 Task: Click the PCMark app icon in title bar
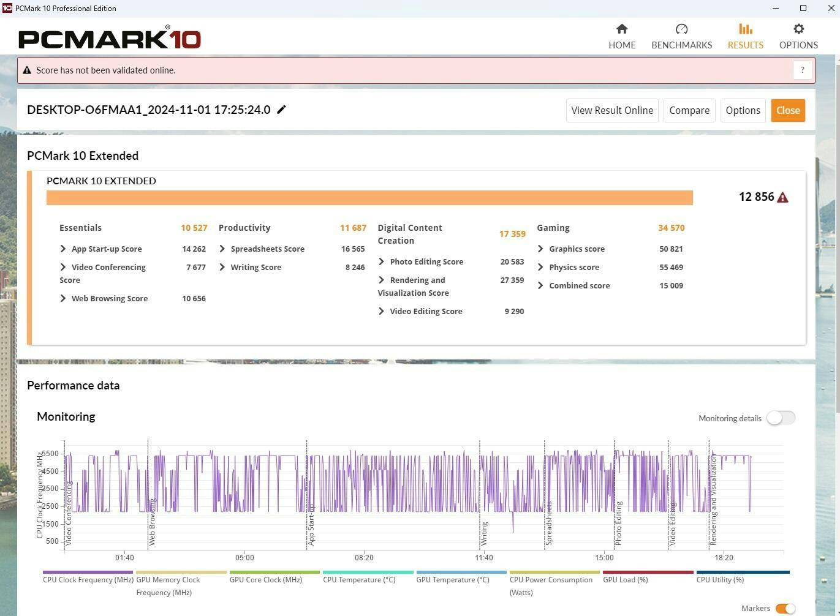coord(7,8)
